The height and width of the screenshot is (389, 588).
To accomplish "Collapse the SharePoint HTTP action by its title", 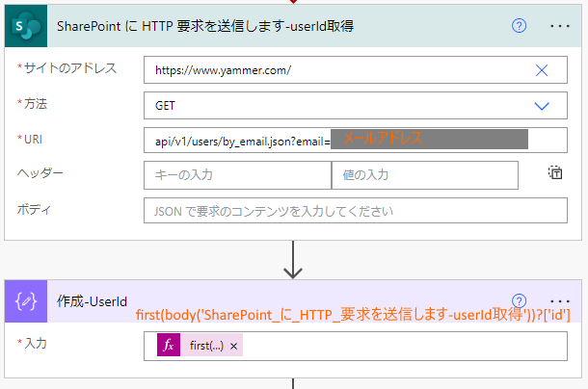I will tap(205, 26).
